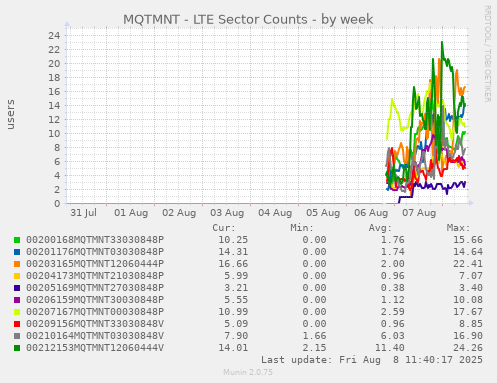Viewport: 497px width, 383px height.
Task: Click the Max value 10.08
Action: point(468,300)
